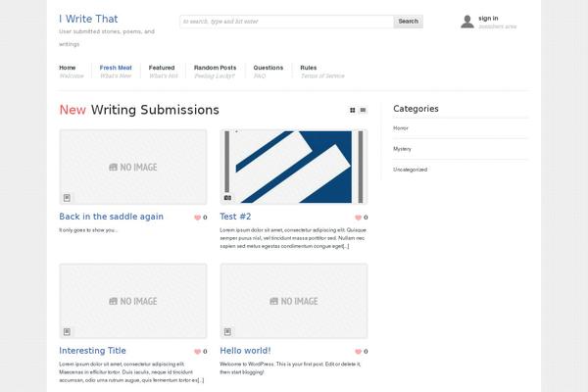Select the Mystery category
Image resolution: width=588 pixels, height=392 pixels.
pos(402,149)
